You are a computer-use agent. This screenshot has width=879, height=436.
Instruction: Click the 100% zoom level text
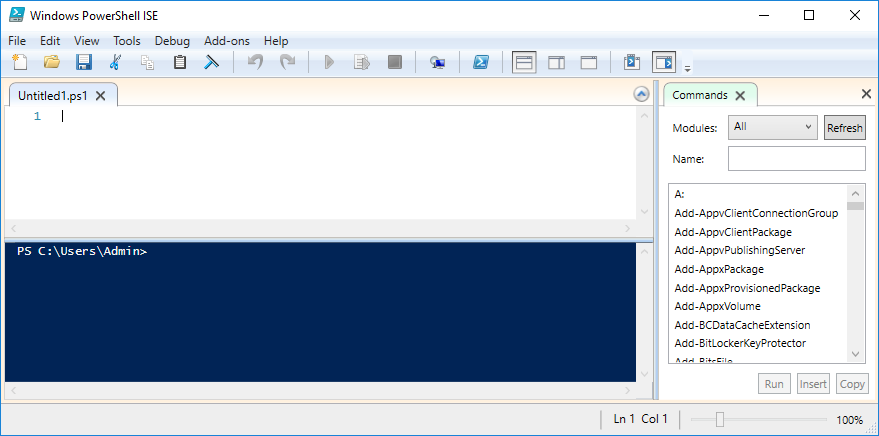coord(849,420)
